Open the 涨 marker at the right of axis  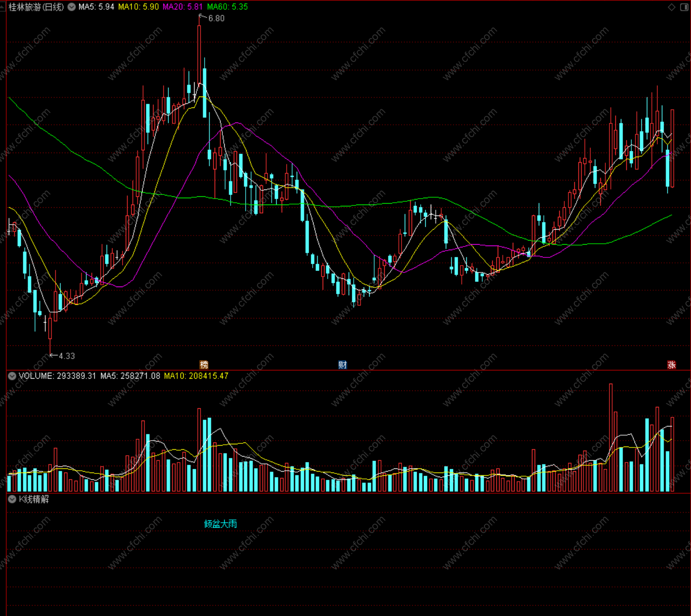click(x=671, y=364)
